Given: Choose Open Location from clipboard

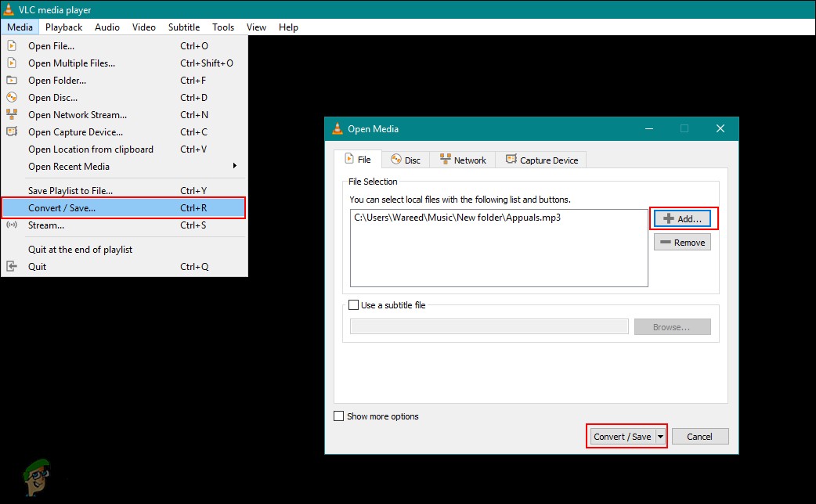Looking at the screenshot, I should pos(124,149).
